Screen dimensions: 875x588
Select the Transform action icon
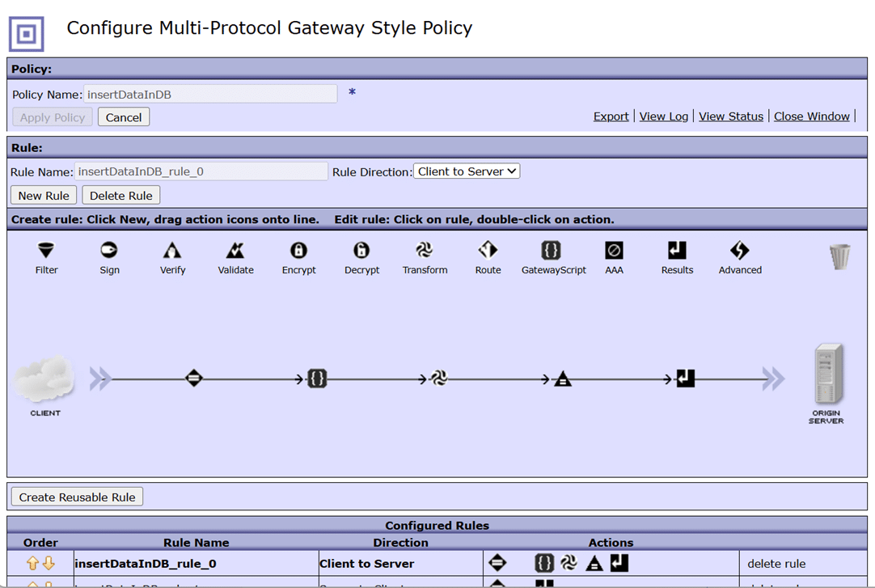(425, 251)
